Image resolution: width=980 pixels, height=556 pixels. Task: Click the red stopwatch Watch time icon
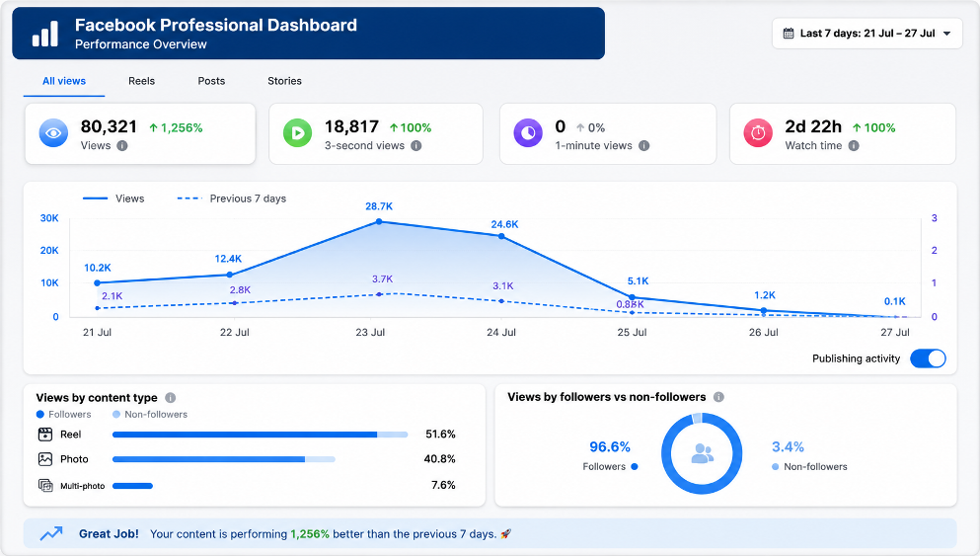click(758, 133)
